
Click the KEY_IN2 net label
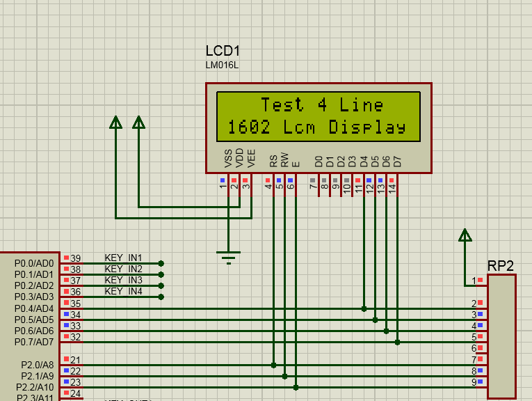tap(123, 269)
